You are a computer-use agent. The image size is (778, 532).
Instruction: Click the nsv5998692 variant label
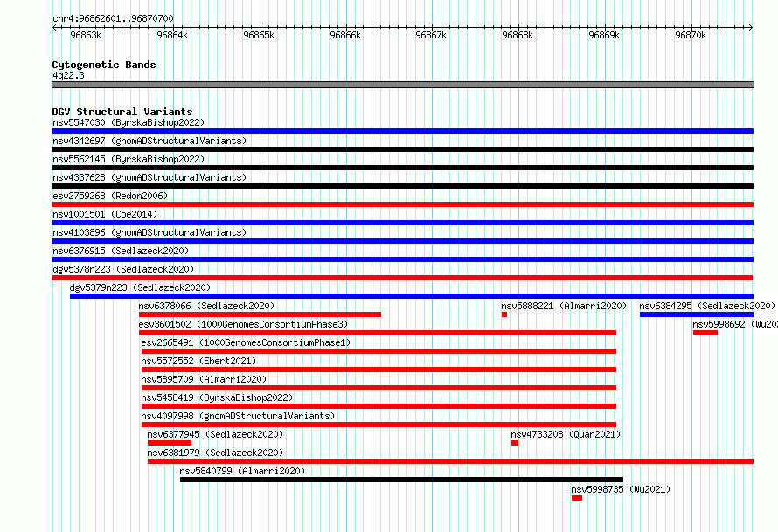[x=735, y=324]
